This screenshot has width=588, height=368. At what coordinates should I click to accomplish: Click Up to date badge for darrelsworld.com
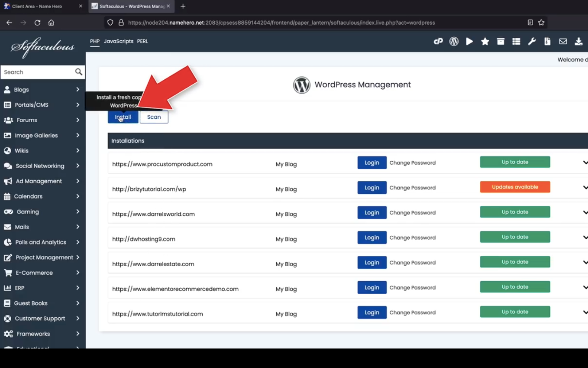(x=515, y=212)
